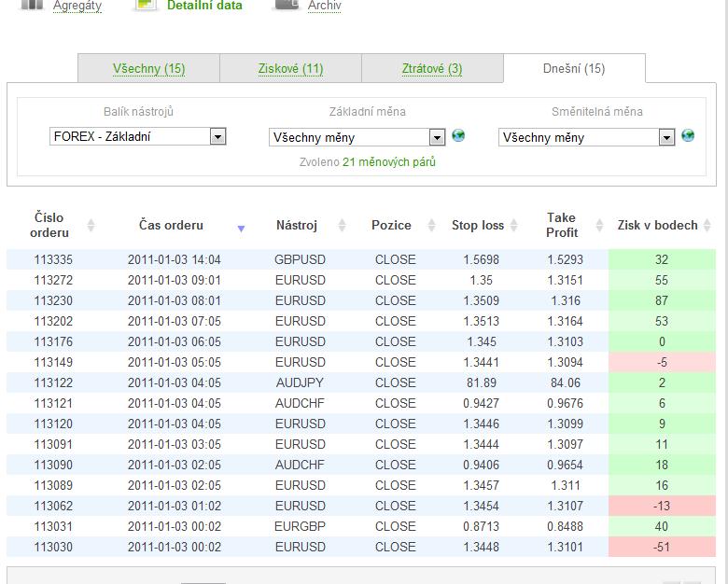728x584 pixels.
Task: Select order number 113176
Action: tap(53, 341)
